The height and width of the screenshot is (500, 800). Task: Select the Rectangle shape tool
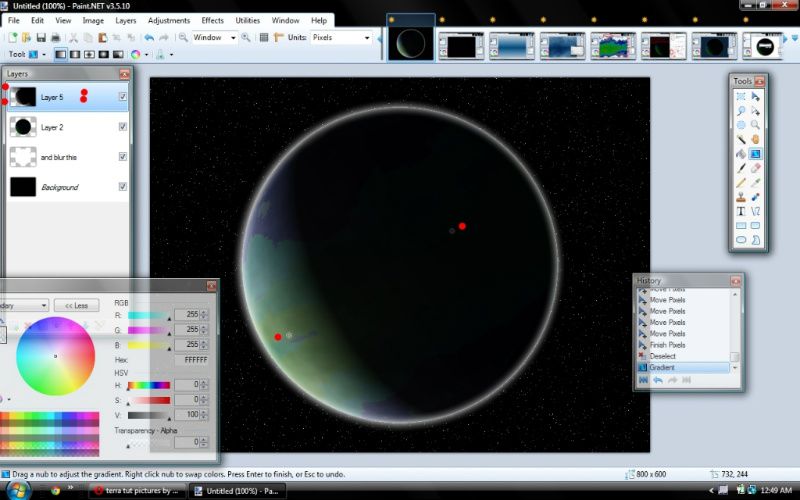[741, 226]
